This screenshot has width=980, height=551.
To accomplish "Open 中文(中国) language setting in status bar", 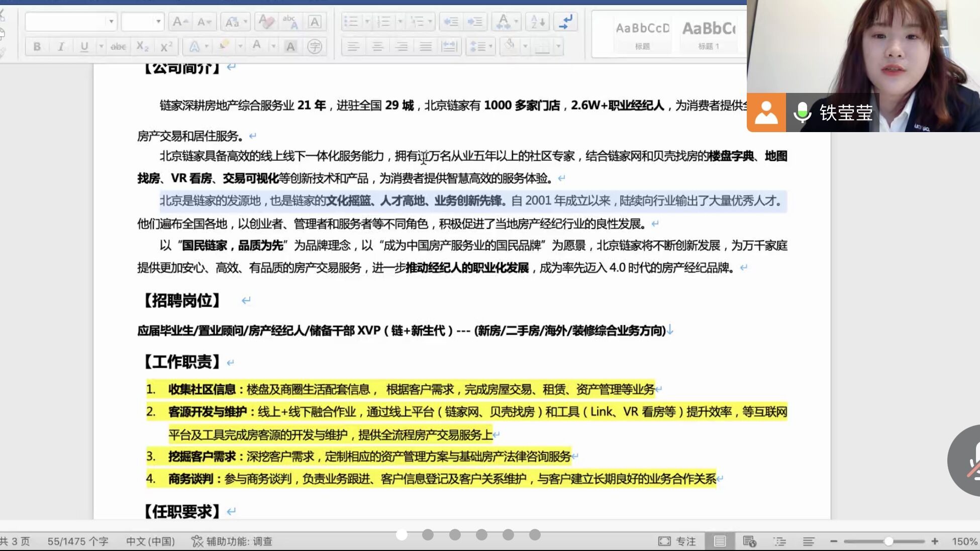I will click(150, 541).
